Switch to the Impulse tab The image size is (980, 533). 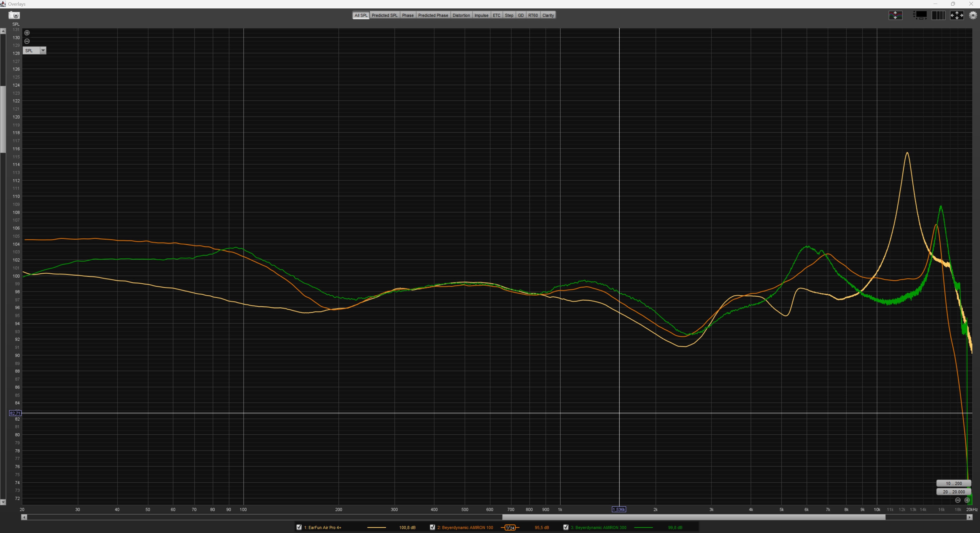click(x=481, y=15)
